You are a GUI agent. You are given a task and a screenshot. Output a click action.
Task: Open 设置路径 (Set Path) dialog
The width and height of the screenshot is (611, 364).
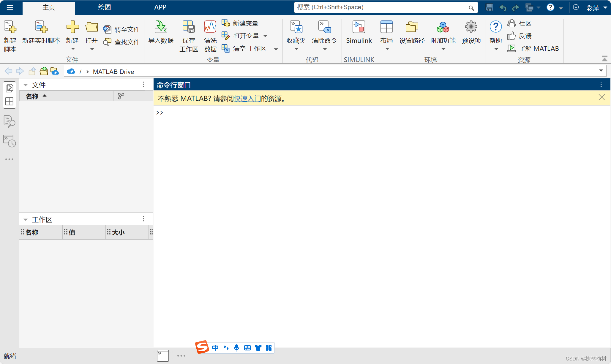[x=412, y=32]
